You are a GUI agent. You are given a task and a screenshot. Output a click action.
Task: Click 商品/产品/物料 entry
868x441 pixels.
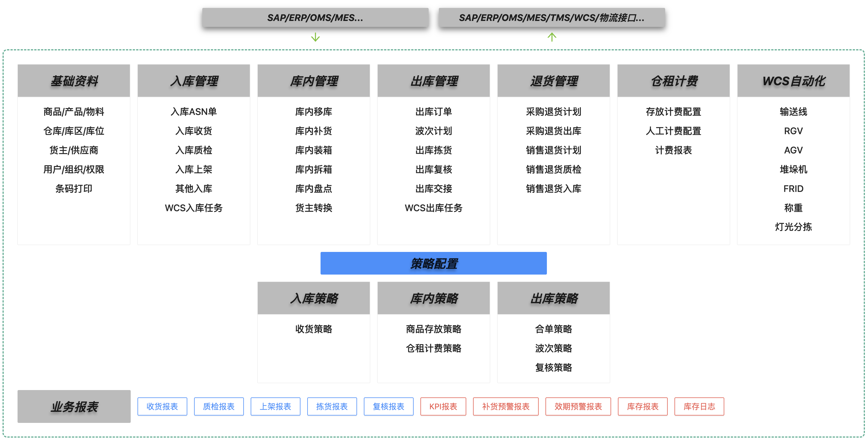click(74, 112)
